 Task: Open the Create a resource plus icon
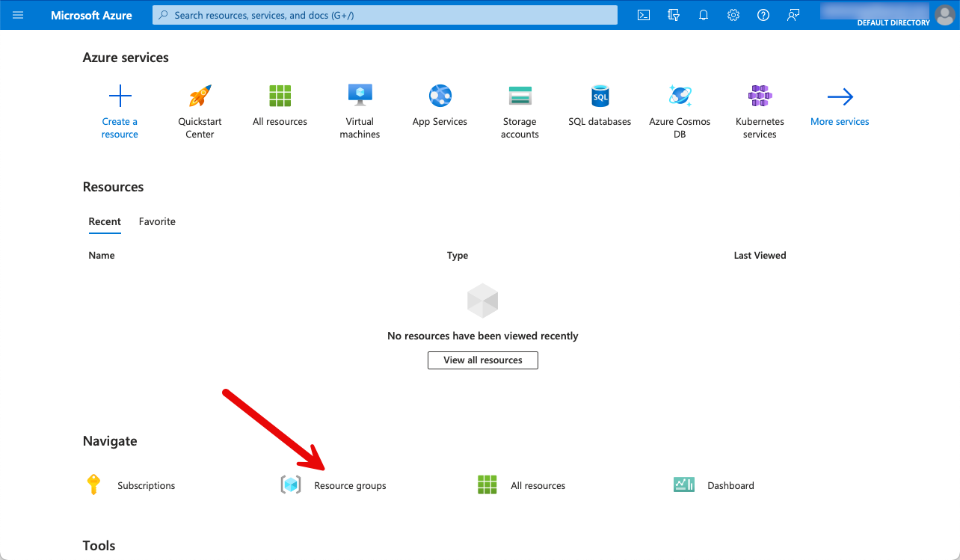click(x=120, y=96)
